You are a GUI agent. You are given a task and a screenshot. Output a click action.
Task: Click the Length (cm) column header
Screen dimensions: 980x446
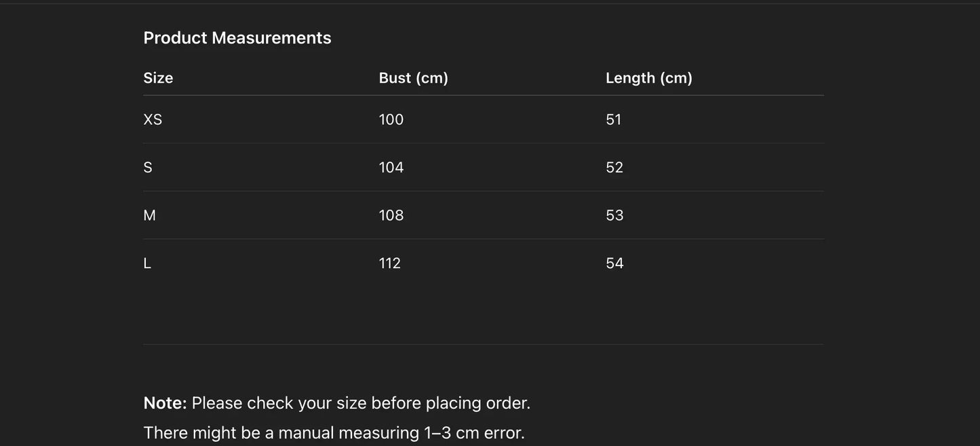coord(649,78)
